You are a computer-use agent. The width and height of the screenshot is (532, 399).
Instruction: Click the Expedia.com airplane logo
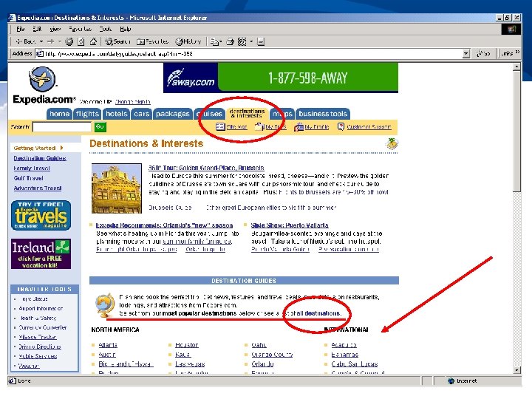tap(42, 79)
